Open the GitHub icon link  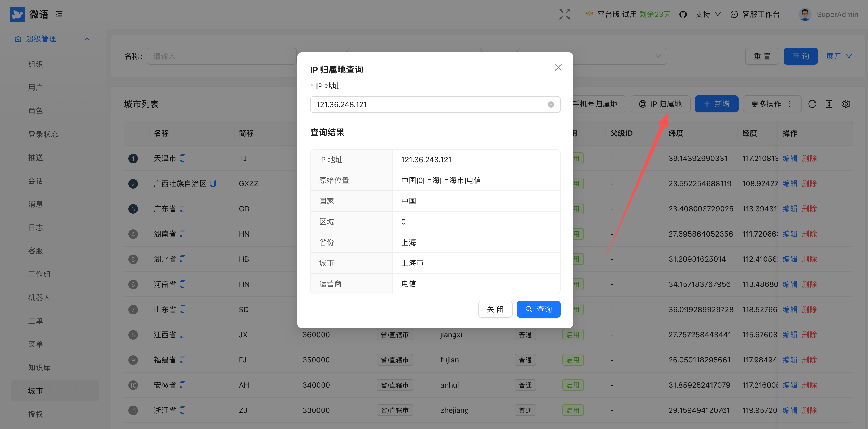tap(683, 14)
